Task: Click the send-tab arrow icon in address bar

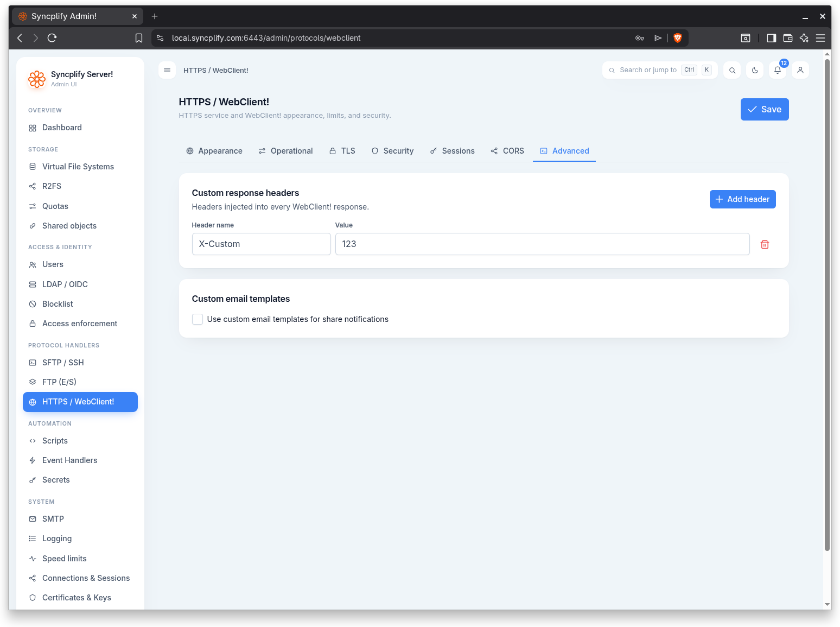Action: click(658, 38)
